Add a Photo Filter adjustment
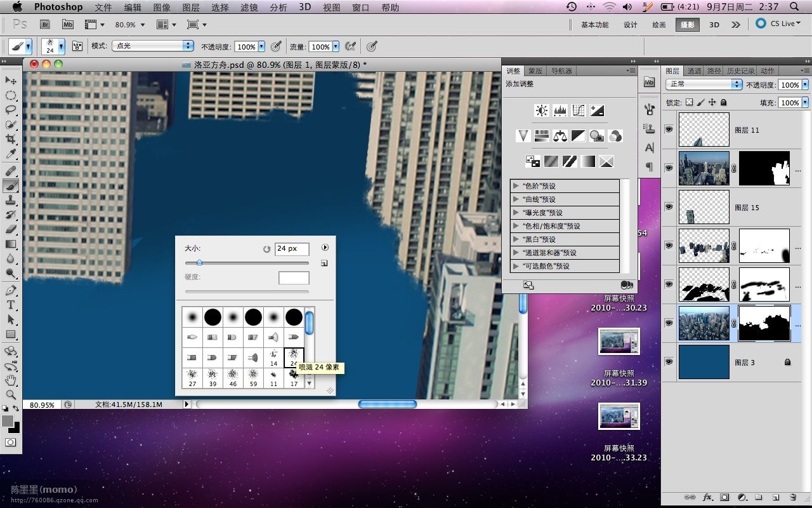Viewport: 812px width, 508px height. pos(596,135)
